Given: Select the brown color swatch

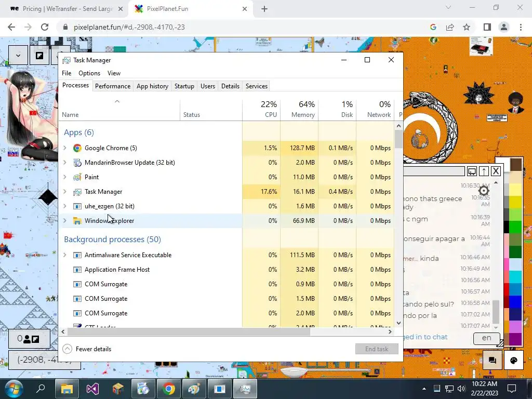Looking at the screenshot, I should [x=516, y=165].
